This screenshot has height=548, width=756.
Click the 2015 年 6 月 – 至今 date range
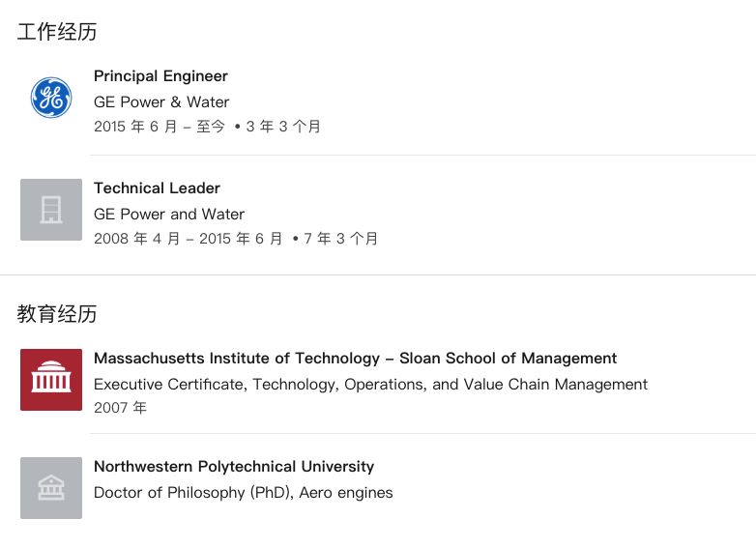160,127
